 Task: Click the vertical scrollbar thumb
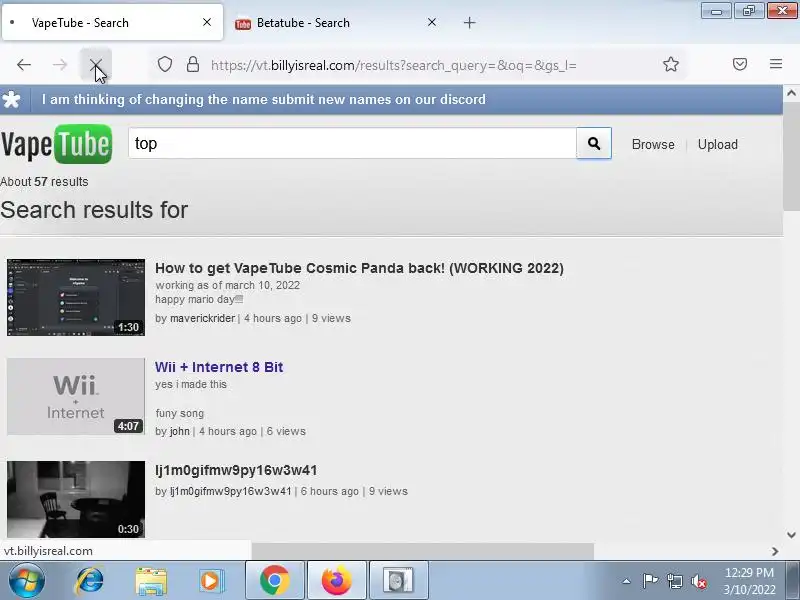click(x=791, y=156)
